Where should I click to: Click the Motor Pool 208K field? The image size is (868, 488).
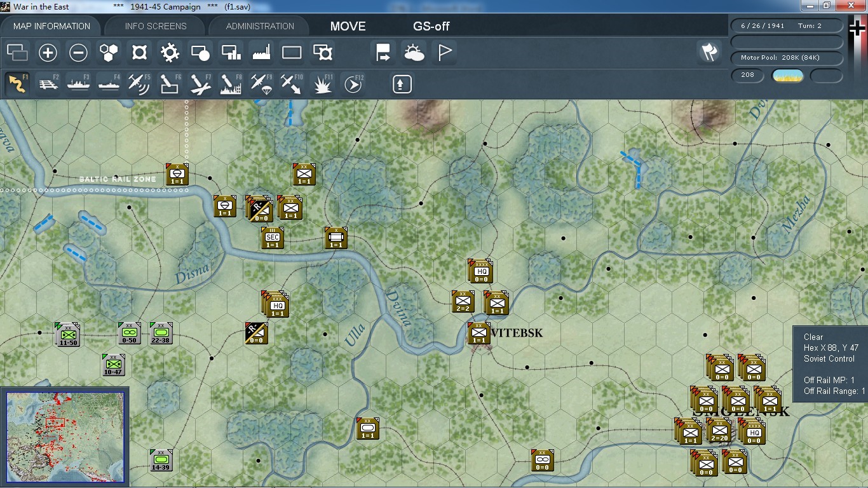(x=787, y=58)
